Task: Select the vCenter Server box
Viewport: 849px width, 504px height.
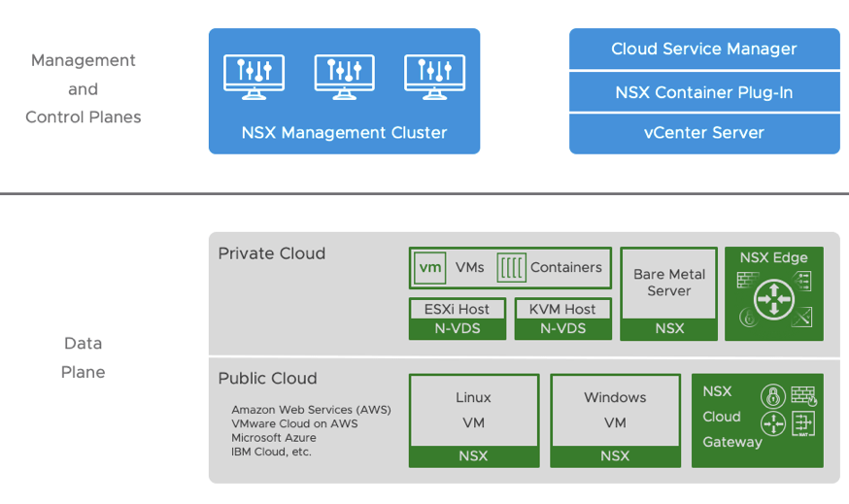Action: click(x=704, y=133)
